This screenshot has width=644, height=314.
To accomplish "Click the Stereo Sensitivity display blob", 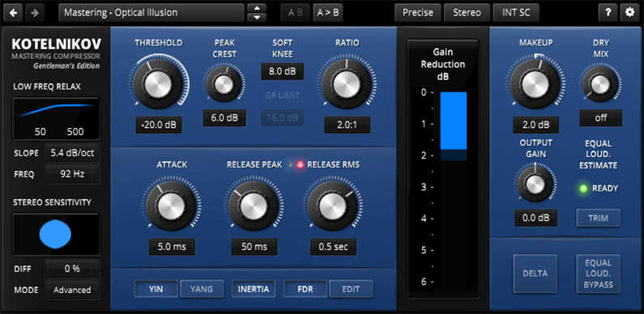I will click(x=55, y=234).
